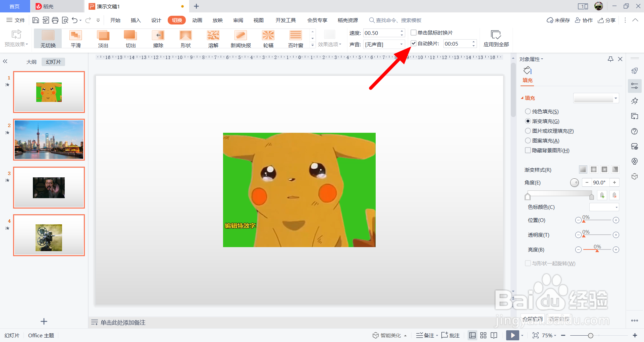Switch to 大纲 panel tab
Screen dimensions: 644x342
tap(32, 62)
